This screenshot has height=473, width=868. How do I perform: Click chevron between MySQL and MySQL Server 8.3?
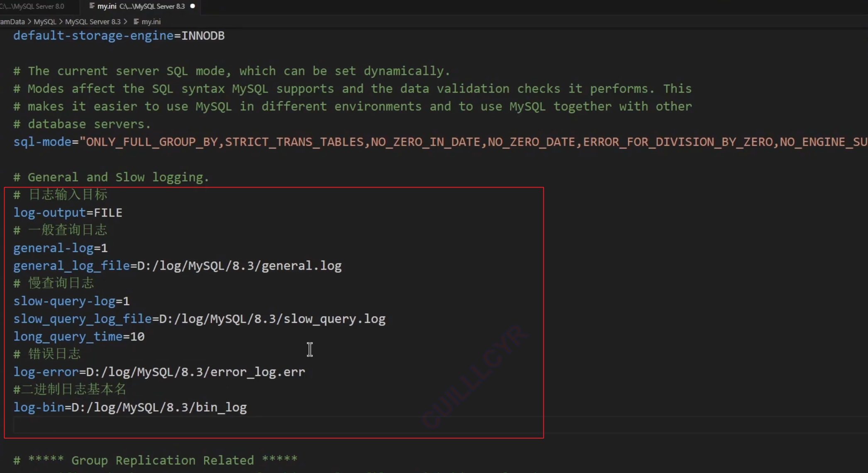coord(61,22)
